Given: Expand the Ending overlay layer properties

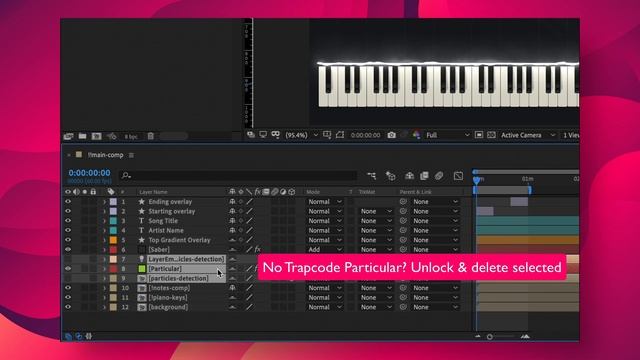Looking at the screenshot, I should (x=104, y=202).
